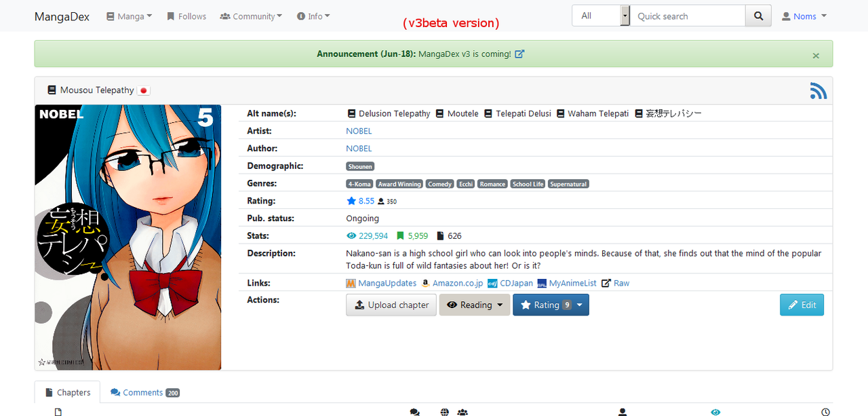This screenshot has width=868, height=416.
Task: Open the Info dropdown menu
Action: [x=313, y=16]
